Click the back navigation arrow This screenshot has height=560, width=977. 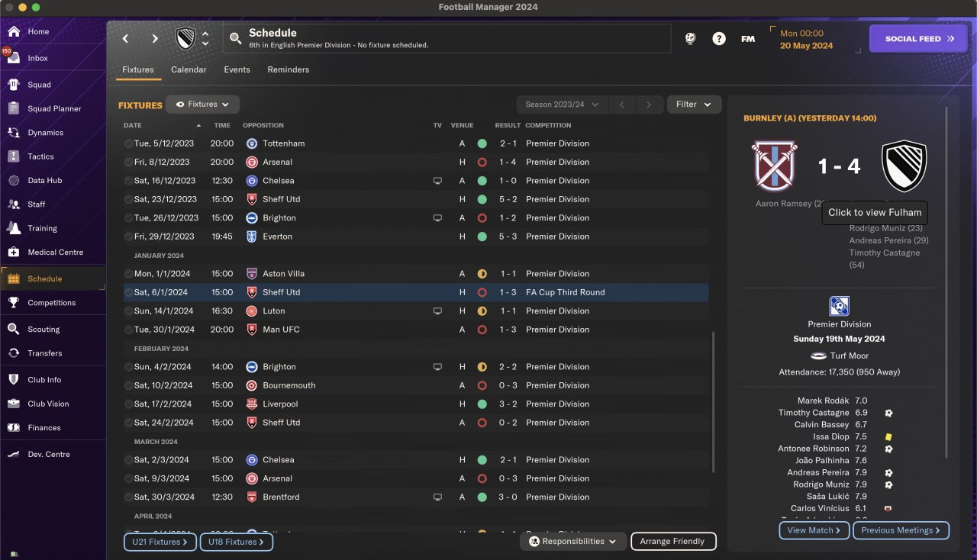pos(126,38)
